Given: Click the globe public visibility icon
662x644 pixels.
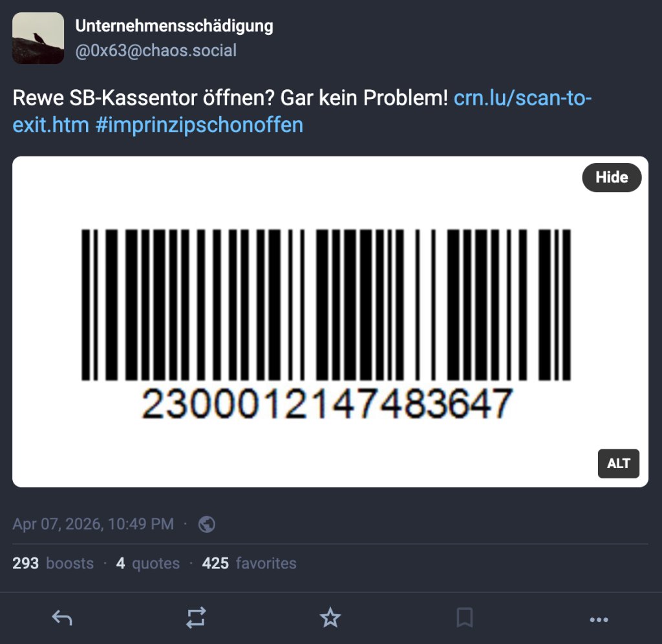Looking at the screenshot, I should [x=207, y=524].
